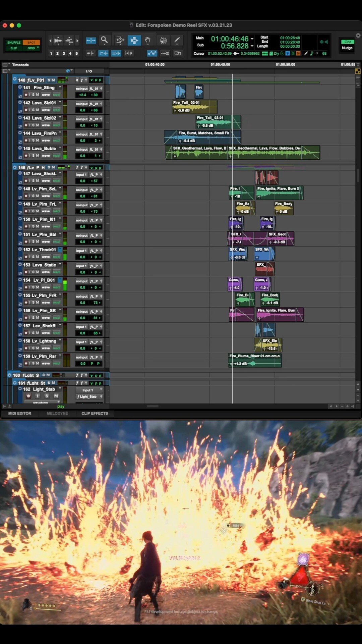This screenshot has width=362, height=644.
Task: Click the audio waveform zoom icon
Action: tap(58, 41)
